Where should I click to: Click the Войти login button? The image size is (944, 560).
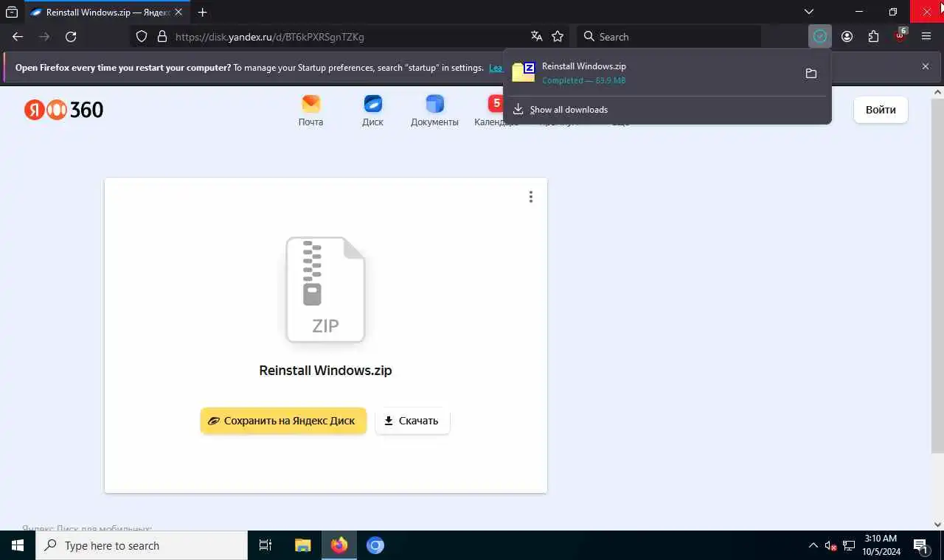[x=881, y=110]
